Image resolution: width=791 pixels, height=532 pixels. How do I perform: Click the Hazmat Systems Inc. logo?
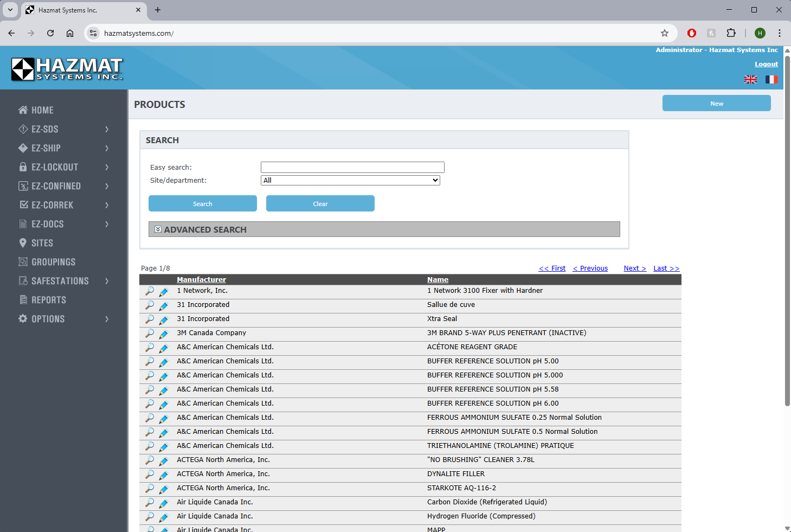pyautogui.click(x=67, y=69)
